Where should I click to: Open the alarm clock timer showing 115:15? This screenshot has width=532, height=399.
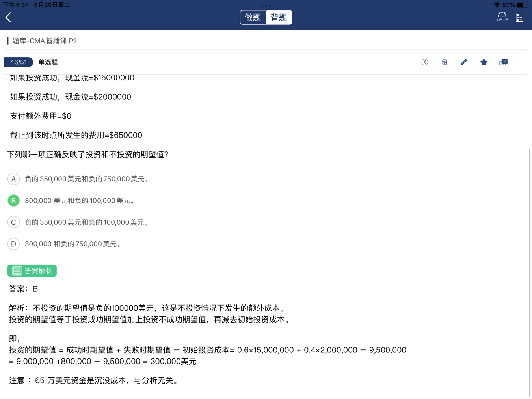point(502,17)
